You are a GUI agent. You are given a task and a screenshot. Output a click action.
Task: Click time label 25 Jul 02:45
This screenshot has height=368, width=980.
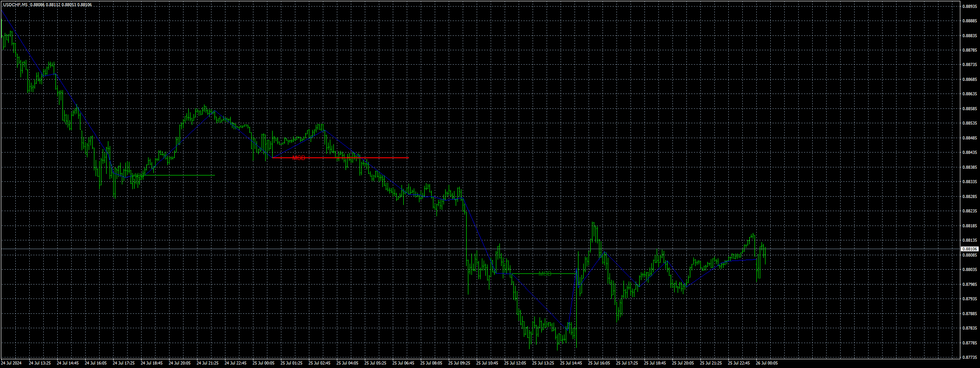click(x=319, y=363)
